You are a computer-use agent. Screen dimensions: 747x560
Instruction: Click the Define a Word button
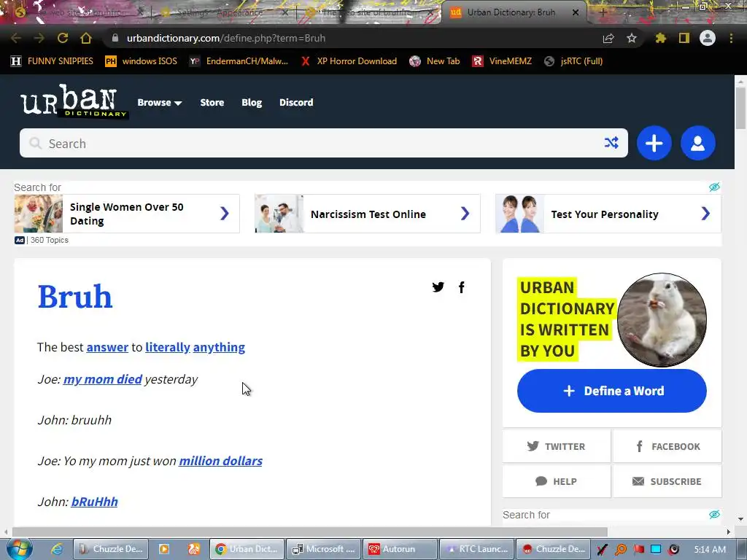[612, 391]
